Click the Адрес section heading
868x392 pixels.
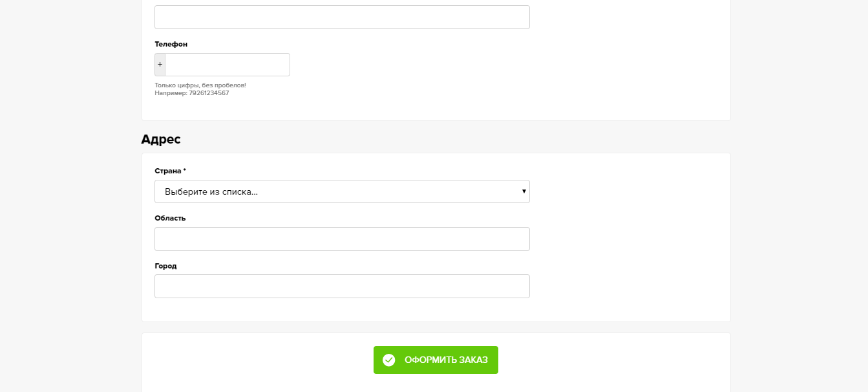161,139
